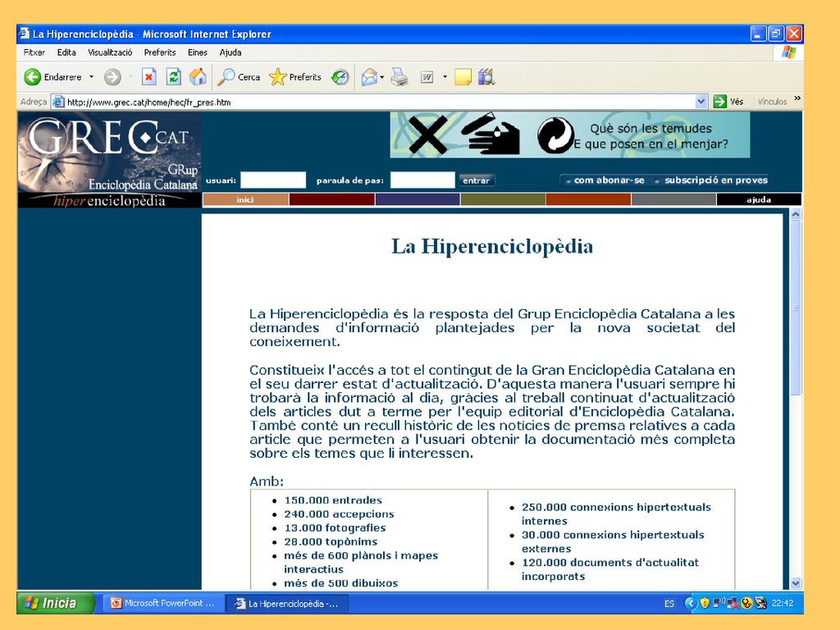The width and height of the screenshot is (840, 630).
Task: Click the '13.000 fotografies' list item
Action: point(335,527)
